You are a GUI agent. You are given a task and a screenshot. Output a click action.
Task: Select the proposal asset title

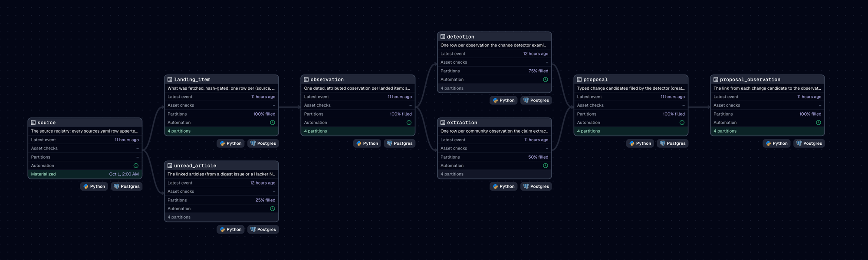point(595,80)
